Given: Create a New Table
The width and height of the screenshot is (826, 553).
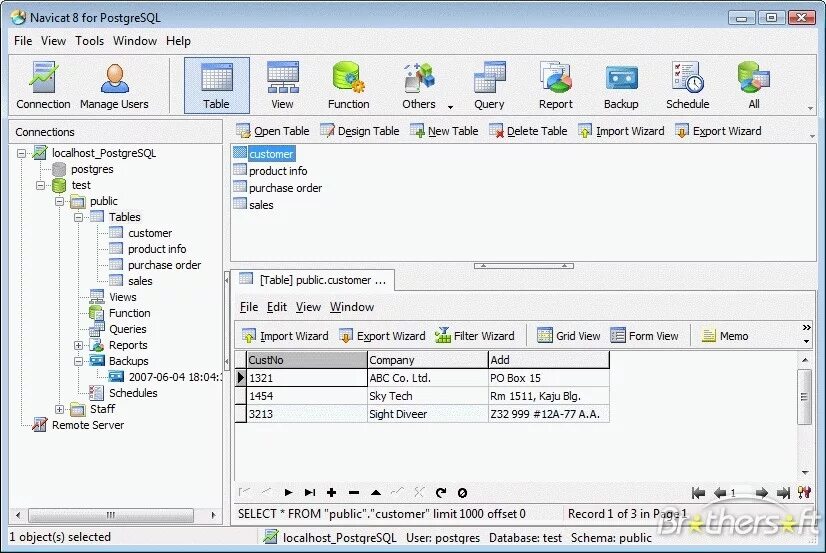Looking at the screenshot, I should click(444, 131).
